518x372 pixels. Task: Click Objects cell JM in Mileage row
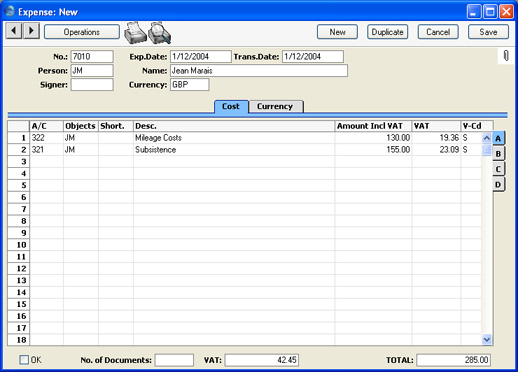tap(81, 138)
